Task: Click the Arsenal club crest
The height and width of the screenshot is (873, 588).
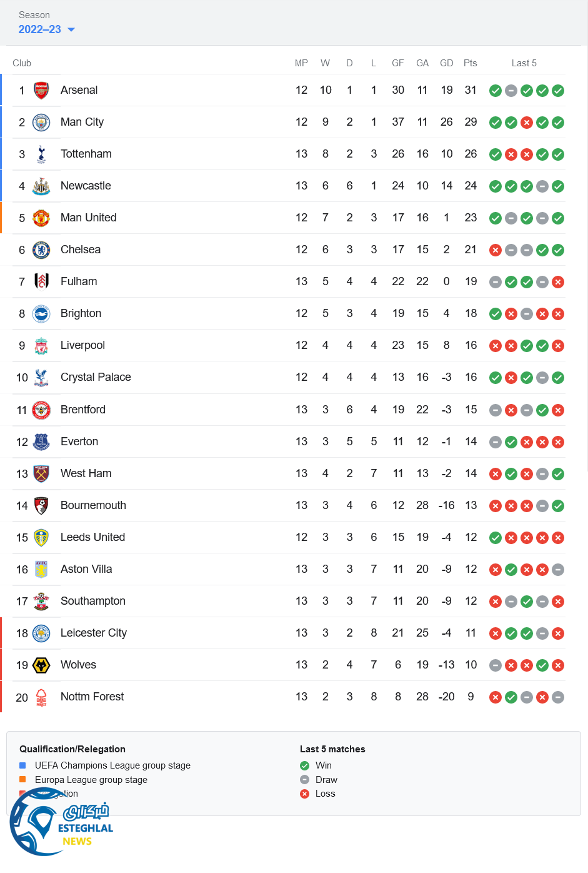Action: coord(41,91)
